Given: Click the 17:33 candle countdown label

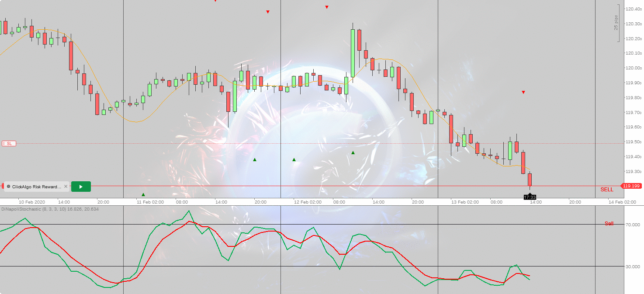Looking at the screenshot, I should point(530,197).
